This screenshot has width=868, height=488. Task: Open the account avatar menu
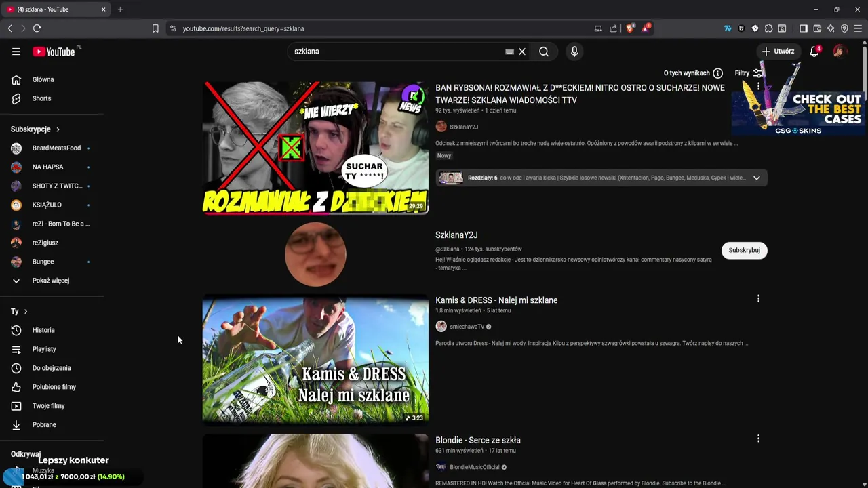(840, 52)
